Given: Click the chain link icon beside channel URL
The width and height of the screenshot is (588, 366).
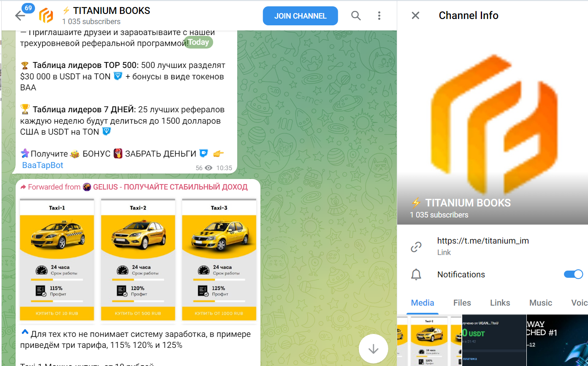Looking at the screenshot, I should pyautogui.click(x=416, y=247).
